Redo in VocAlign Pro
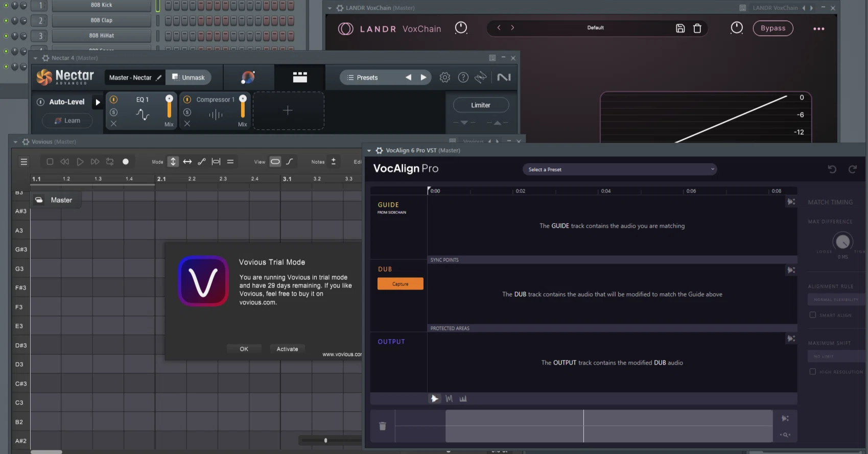This screenshot has height=454, width=868. (x=853, y=169)
